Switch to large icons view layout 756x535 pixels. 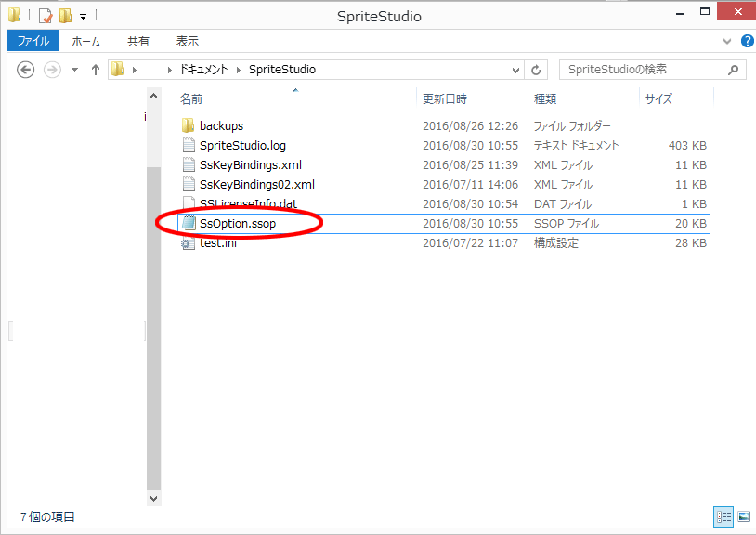pos(744,517)
